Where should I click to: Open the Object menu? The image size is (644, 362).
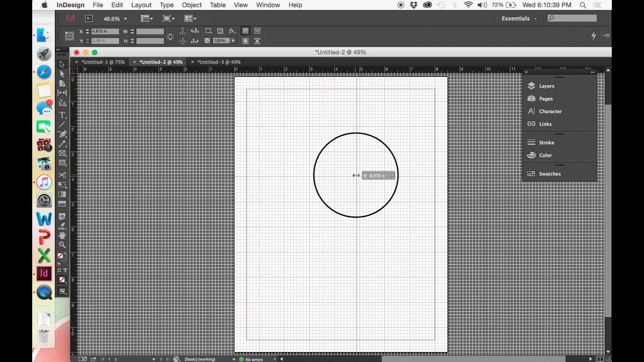pyautogui.click(x=192, y=5)
